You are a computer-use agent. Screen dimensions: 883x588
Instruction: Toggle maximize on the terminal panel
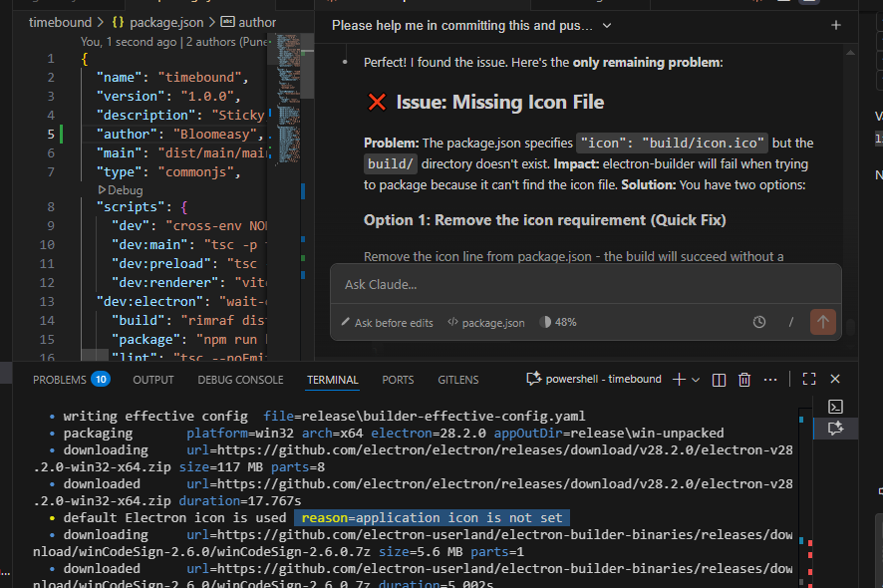[809, 380]
